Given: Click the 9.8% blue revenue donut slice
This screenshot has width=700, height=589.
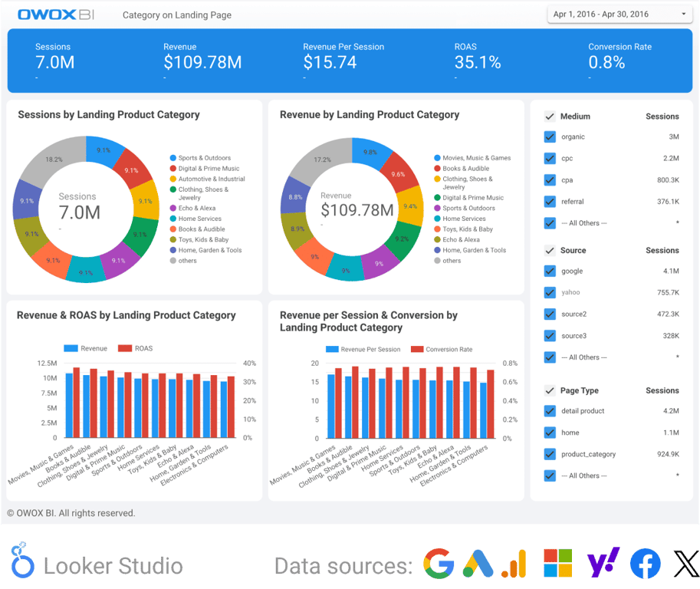Looking at the screenshot, I should (x=370, y=153).
